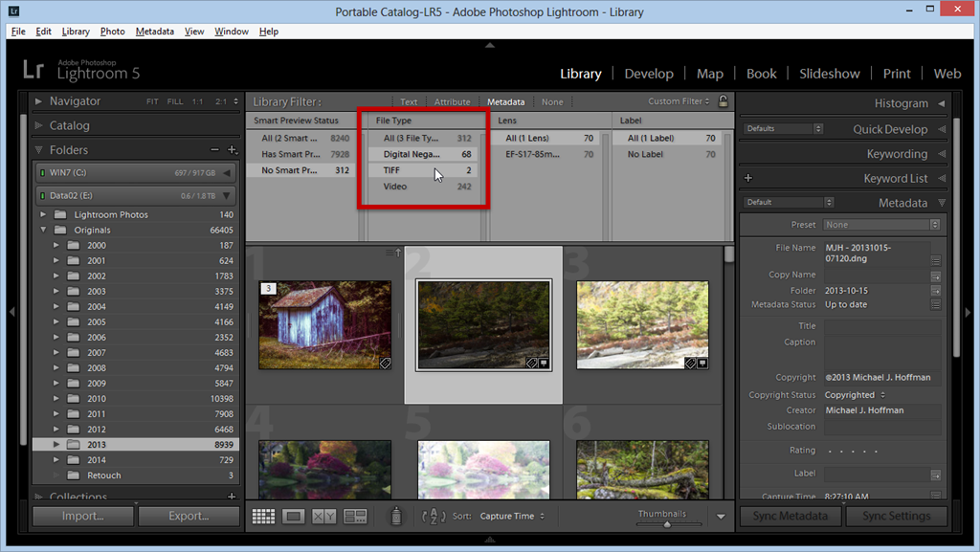Image resolution: width=980 pixels, height=552 pixels.
Task: Lock the Library Filter with padlock icon
Action: coord(724,101)
